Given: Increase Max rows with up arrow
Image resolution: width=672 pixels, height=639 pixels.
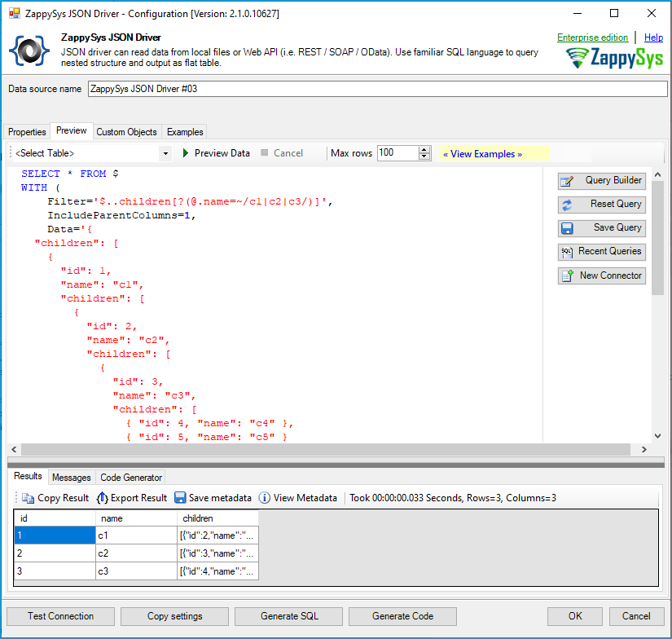Looking at the screenshot, I should click(x=424, y=150).
